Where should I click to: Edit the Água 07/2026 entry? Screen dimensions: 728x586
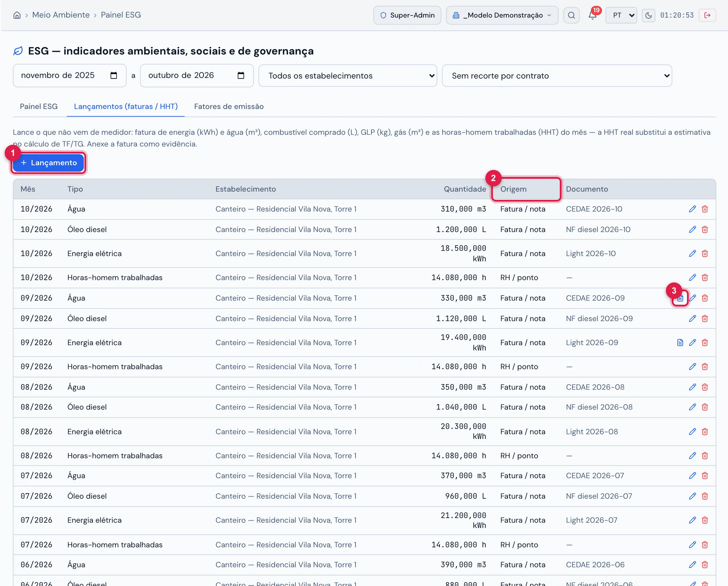(x=692, y=476)
